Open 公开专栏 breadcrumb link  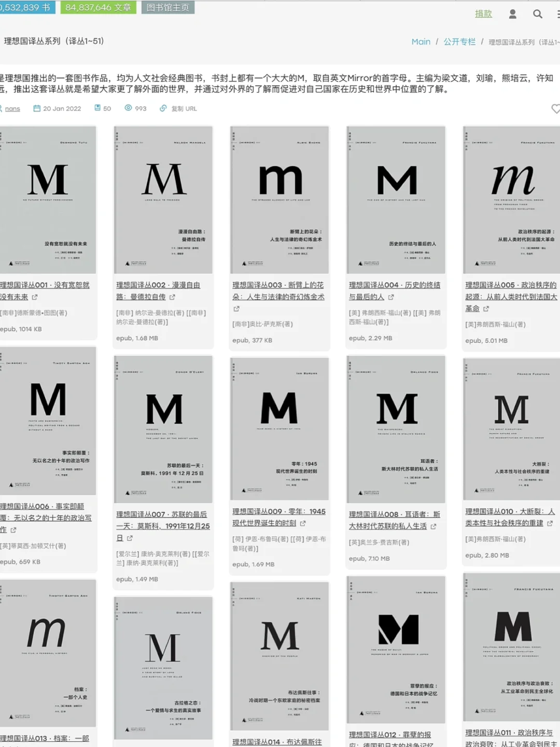(x=459, y=41)
